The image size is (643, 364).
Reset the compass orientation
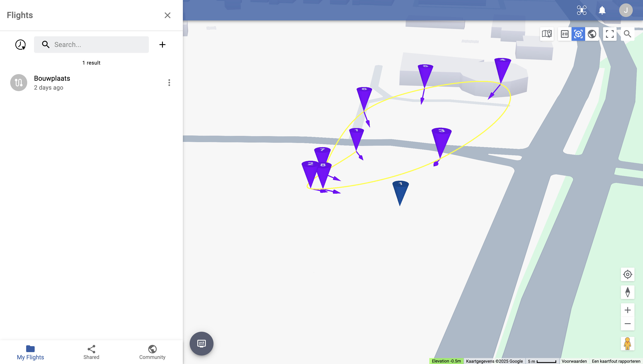point(627,292)
